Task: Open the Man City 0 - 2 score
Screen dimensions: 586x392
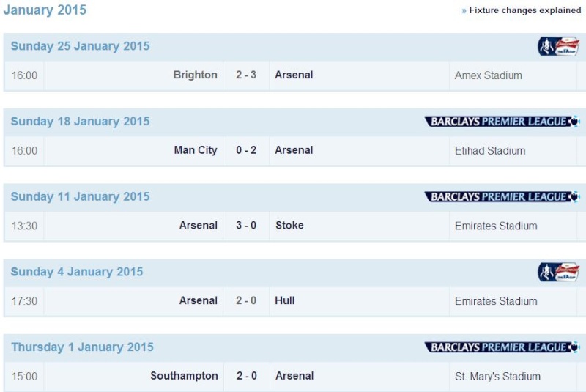Action: (246, 150)
